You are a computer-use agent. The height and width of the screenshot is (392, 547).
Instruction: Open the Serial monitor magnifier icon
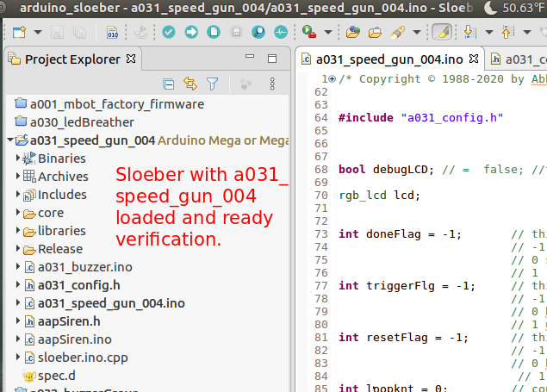coord(258,33)
